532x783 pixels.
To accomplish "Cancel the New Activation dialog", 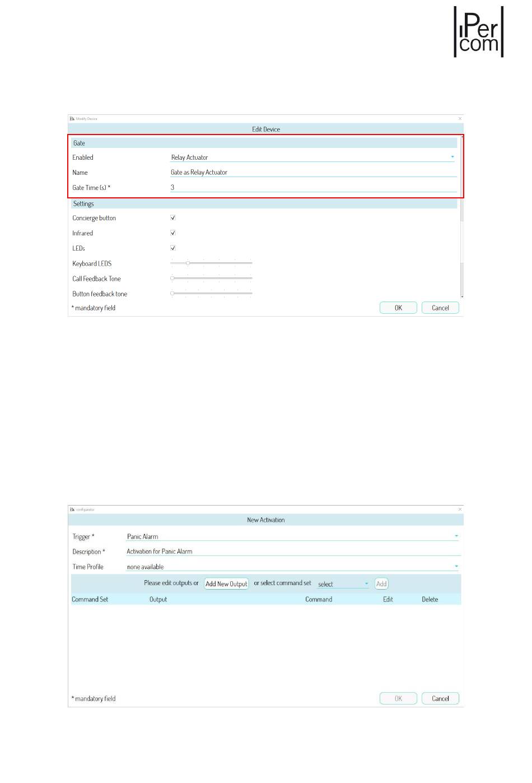I will coord(440,698).
